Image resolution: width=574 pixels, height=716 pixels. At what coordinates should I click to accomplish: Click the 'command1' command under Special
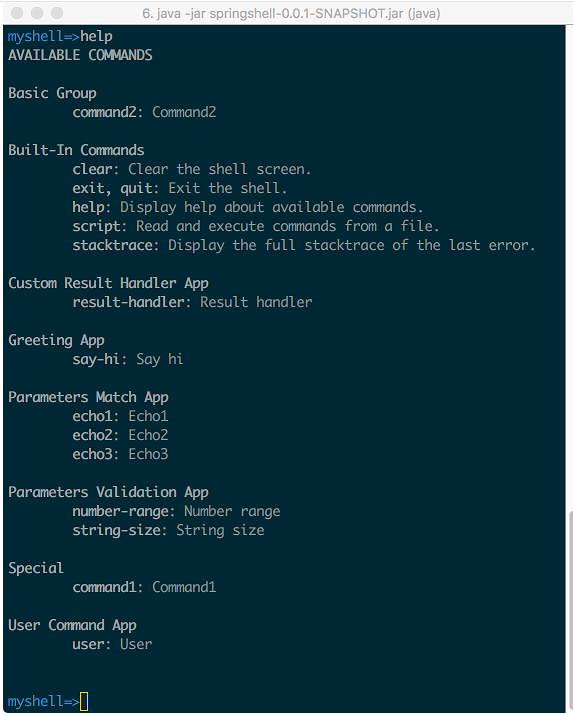(x=104, y=587)
